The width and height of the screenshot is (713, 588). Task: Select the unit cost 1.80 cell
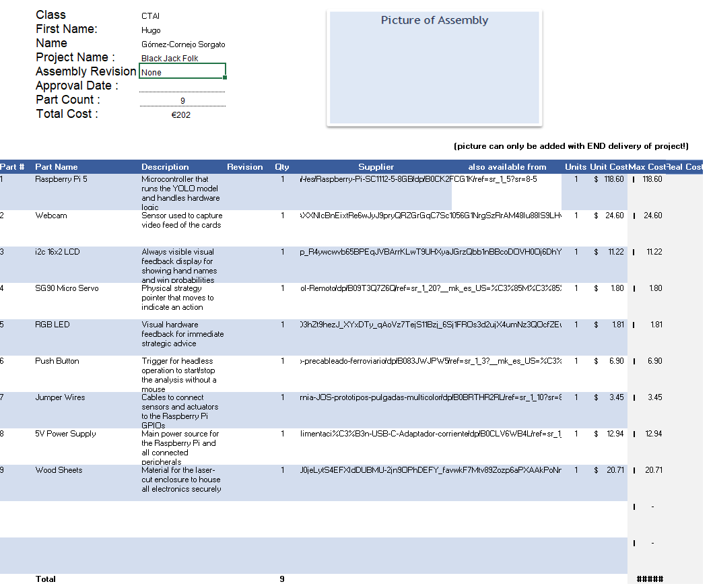(609, 288)
